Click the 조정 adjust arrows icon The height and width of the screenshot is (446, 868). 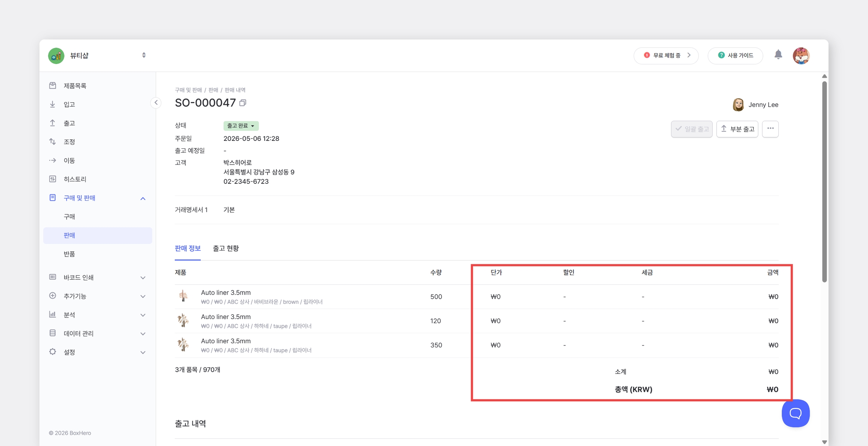tap(53, 142)
